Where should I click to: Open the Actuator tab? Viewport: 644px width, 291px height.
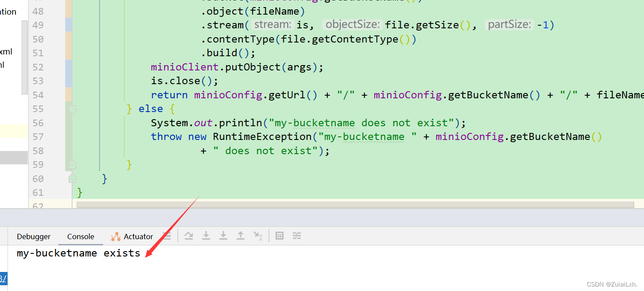point(137,236)
